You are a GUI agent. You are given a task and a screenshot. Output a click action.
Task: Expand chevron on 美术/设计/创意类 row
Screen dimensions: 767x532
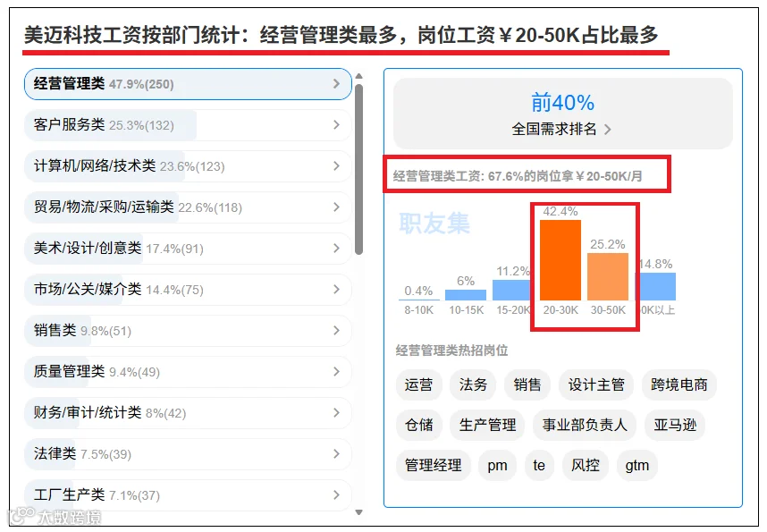336,249
